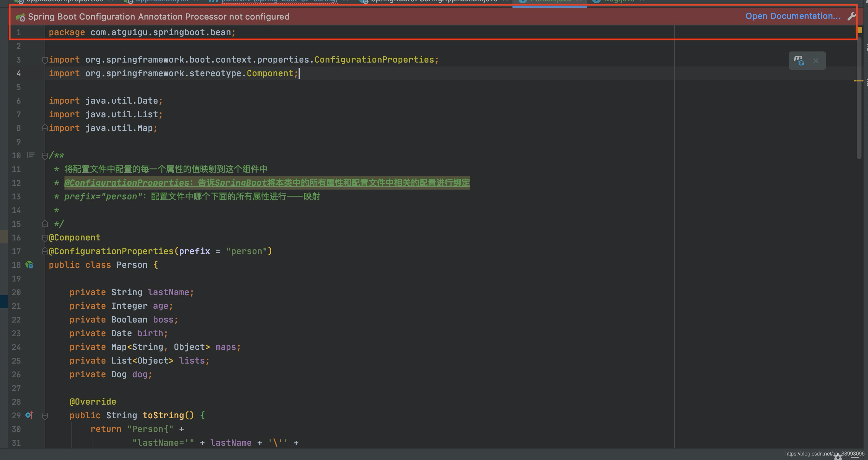This screenshot has width=868, height=460.
Task: Click the java.util.Map import line
Action: pos(103,128)
